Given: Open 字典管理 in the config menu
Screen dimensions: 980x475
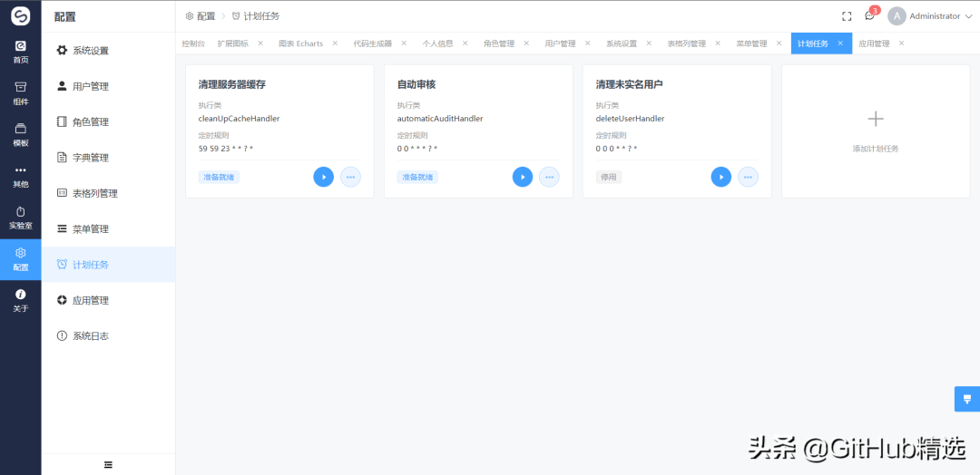Looking at the screenshot, I should point(108,158).
